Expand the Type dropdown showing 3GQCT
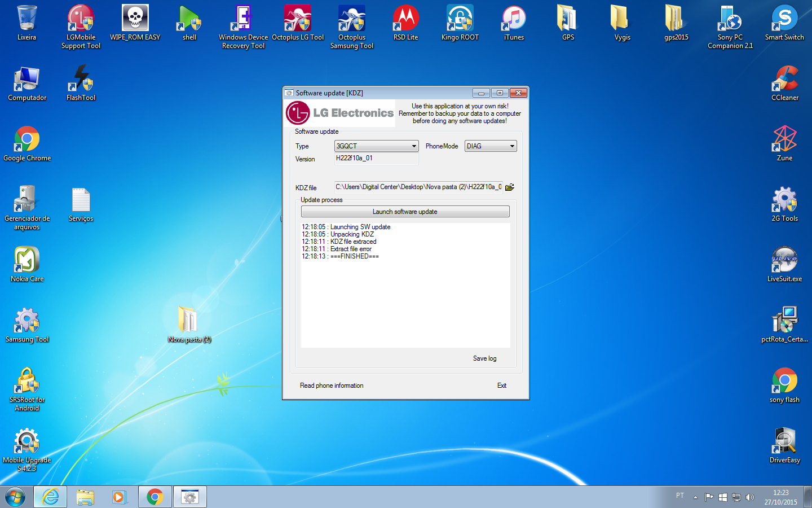The width and height of the screenshot is (812, 508). point(376,146)
